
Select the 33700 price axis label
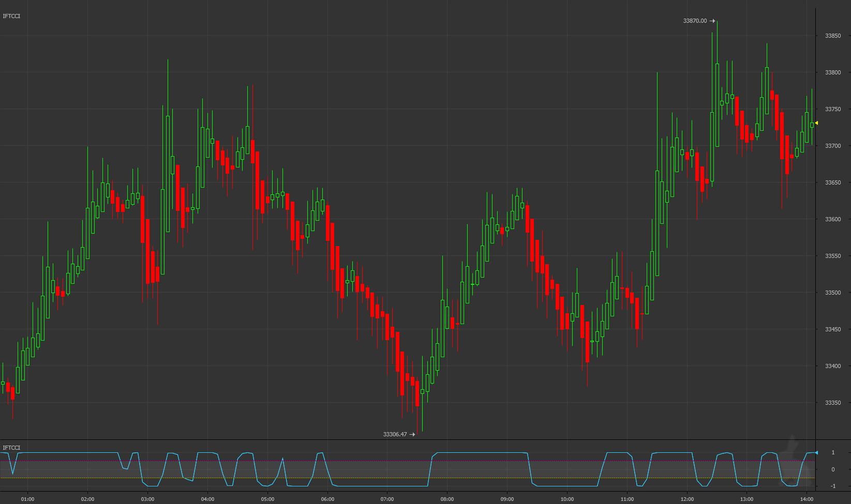click(x=833, y=146)
